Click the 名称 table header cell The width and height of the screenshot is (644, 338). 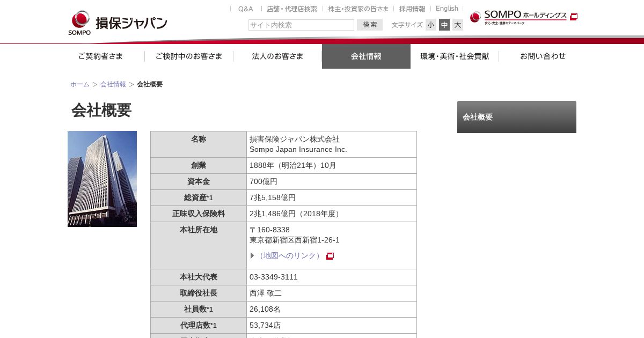[x=199, y=144]
